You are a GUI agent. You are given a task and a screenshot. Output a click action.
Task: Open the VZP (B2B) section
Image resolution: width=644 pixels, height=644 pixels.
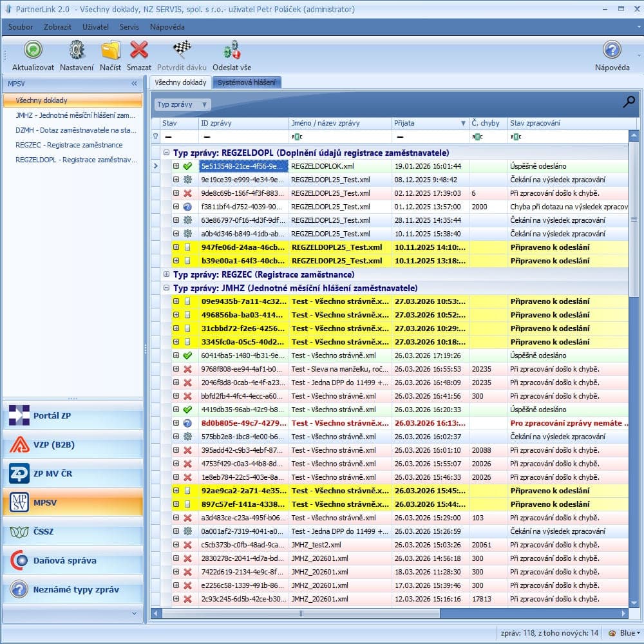(73, 444)
